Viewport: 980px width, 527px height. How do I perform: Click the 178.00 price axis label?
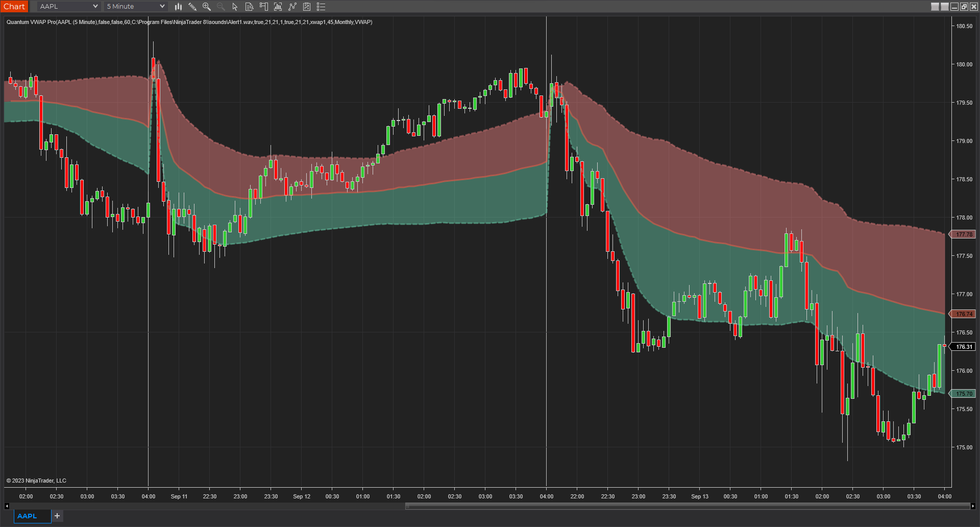pos(964,218)
